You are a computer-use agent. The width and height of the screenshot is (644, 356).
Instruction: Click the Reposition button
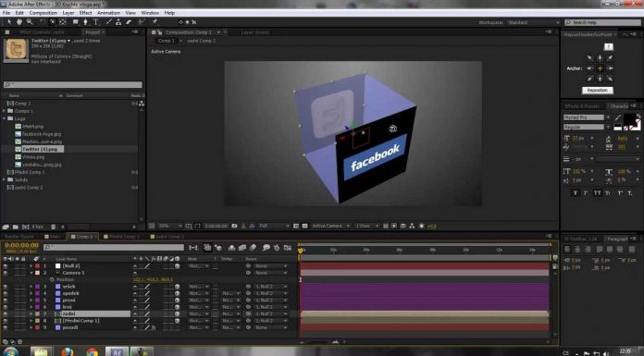coord(597,91)
